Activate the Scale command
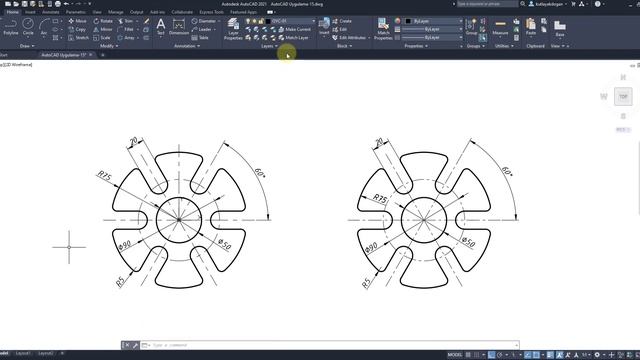 [x=102, y=38]
